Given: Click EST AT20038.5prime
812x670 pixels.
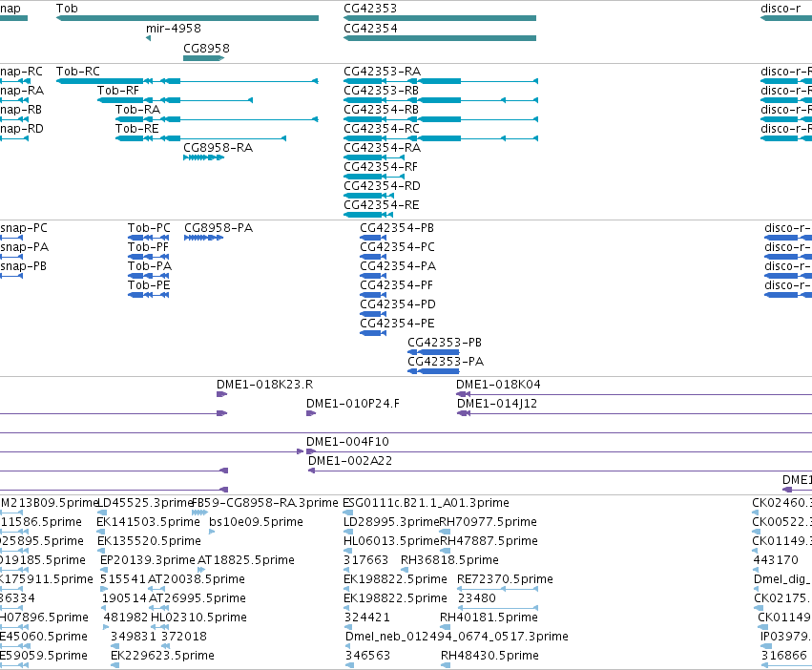Looking at the screenshot, I should (x=197, y=580).
